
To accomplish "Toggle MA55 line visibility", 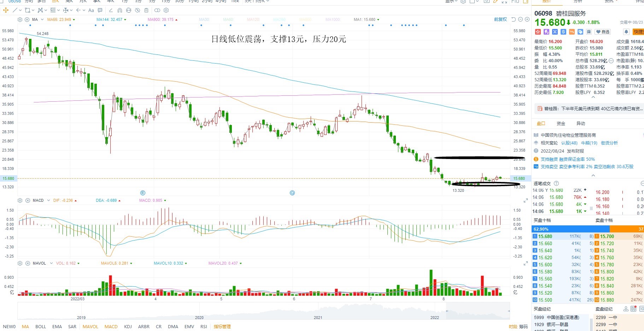I will 61,19.
